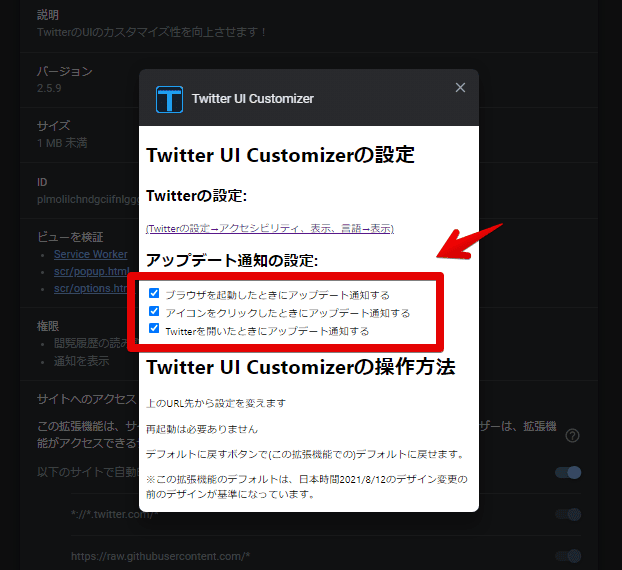
Task: Switch off the 以下のサイトで自動 site access toggle
Action: coord(568,472)
